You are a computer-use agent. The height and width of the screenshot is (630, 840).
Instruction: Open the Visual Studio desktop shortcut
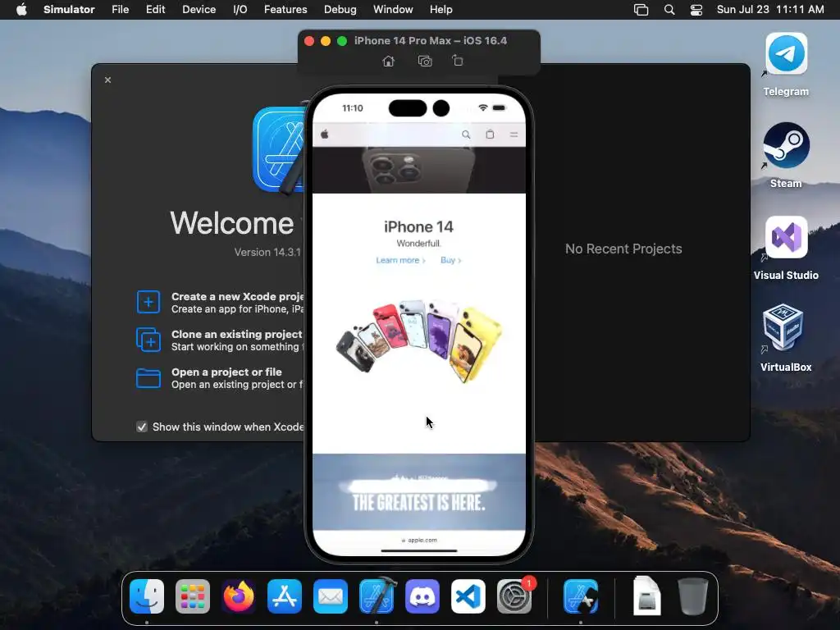coord(786,237)
